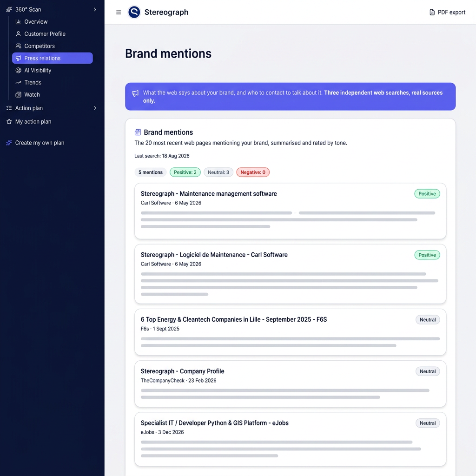This screenshot has height=476, width=476.
Task: Click the Watch calendar icon
Action: (x=18, y=94)
